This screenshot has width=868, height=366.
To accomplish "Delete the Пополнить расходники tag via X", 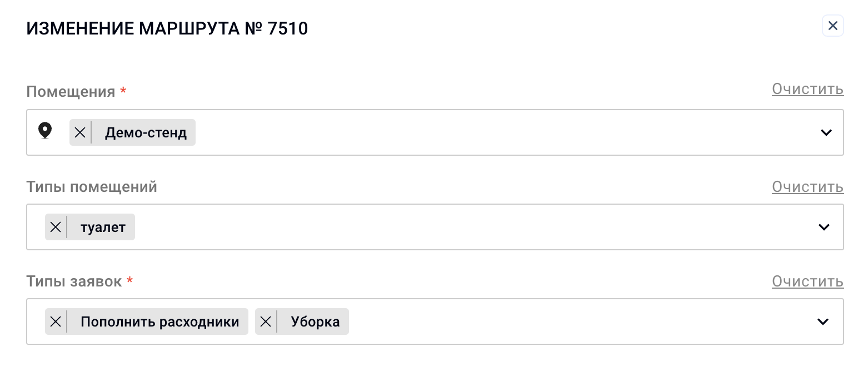I will [56, 322].
